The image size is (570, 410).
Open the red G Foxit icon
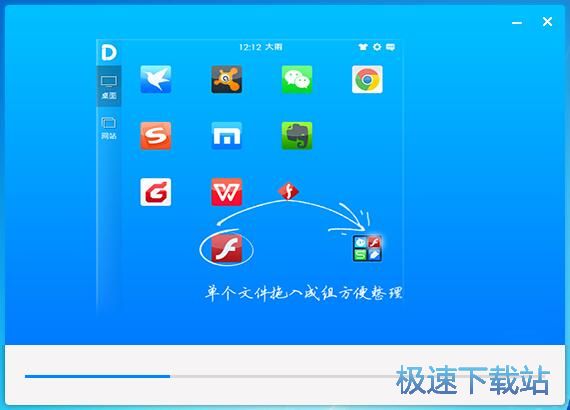pyautogui.click(x=156, y=192)
